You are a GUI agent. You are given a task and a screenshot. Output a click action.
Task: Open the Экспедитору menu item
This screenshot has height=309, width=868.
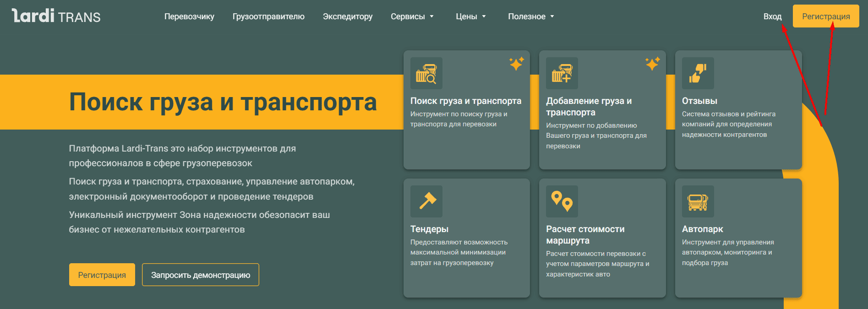pyautogui.click(x=348, y=16)
